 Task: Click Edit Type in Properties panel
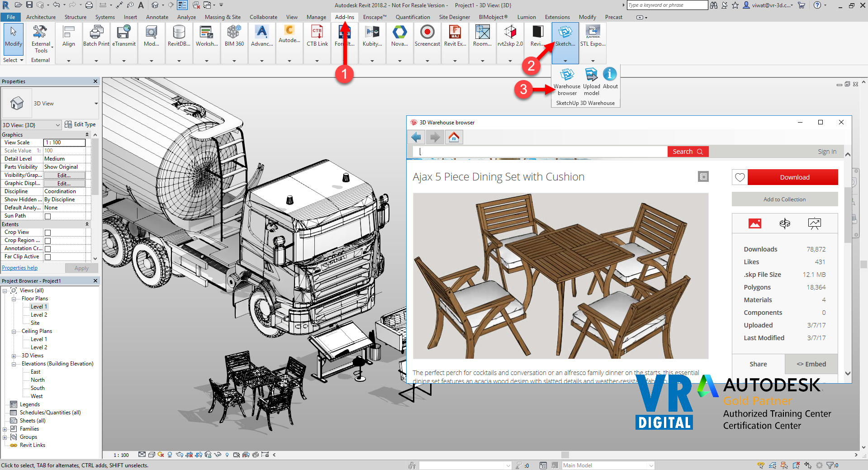pos(80,124)
